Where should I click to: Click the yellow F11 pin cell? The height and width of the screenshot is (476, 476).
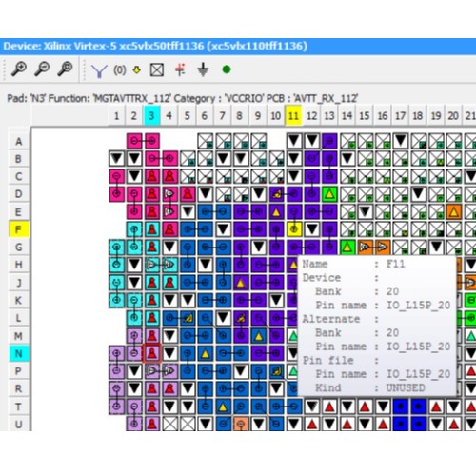(x=294, y=229)
